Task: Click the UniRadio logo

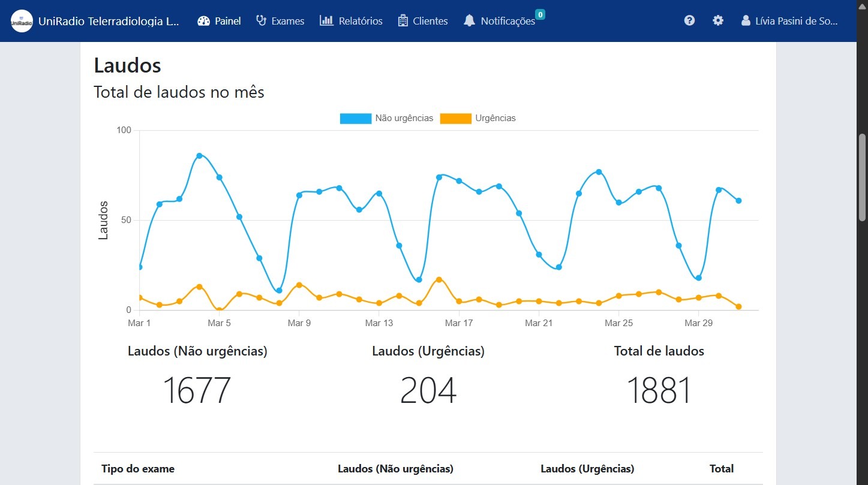Action: pyautogui.click(x=22, y=20)
